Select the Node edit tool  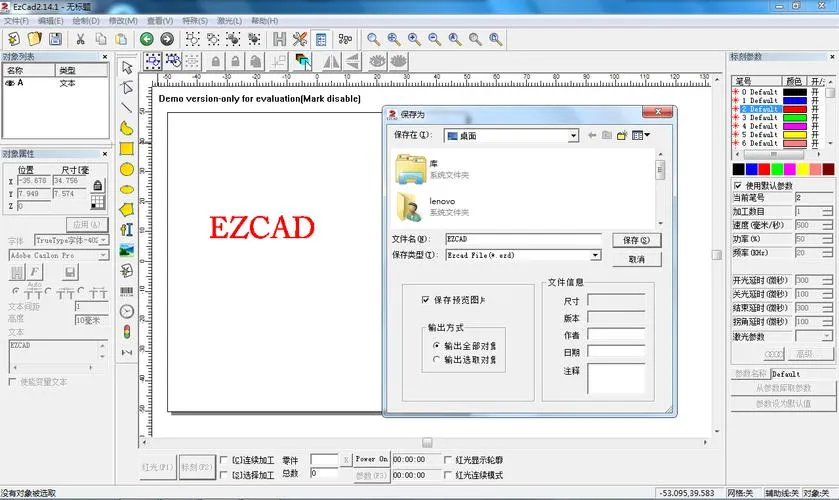click(127, 87)
